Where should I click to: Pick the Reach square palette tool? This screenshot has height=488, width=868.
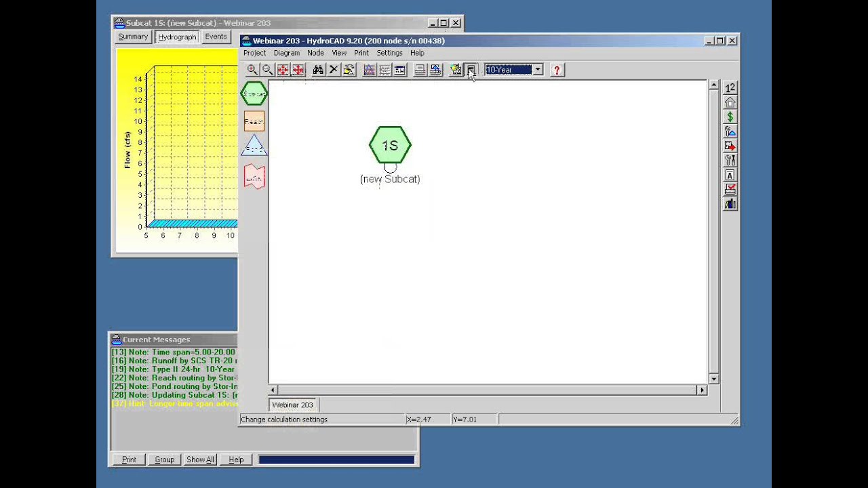tap(254, 121)
